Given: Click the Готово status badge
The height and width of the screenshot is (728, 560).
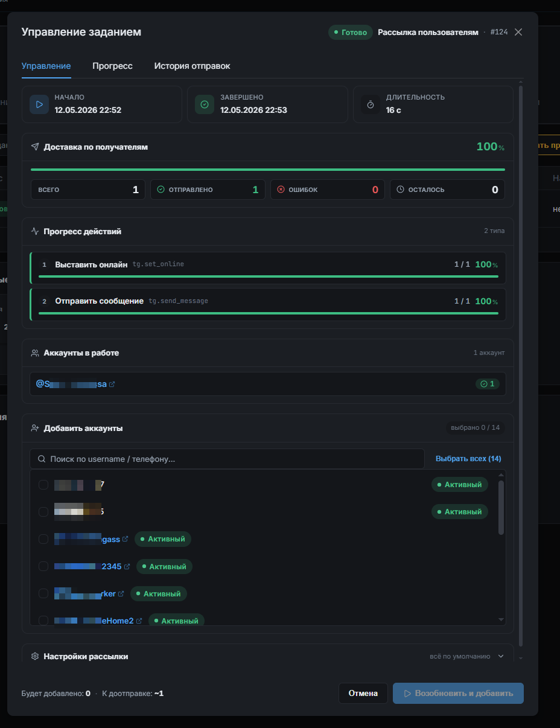Looking at the screenshot, I should click(x=350, y=33).
